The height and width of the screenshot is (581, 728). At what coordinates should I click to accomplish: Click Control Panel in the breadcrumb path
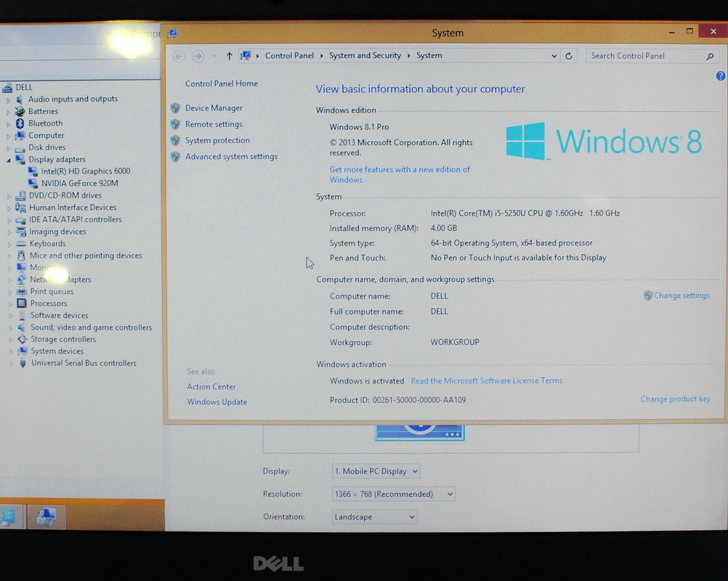point(289,56)
